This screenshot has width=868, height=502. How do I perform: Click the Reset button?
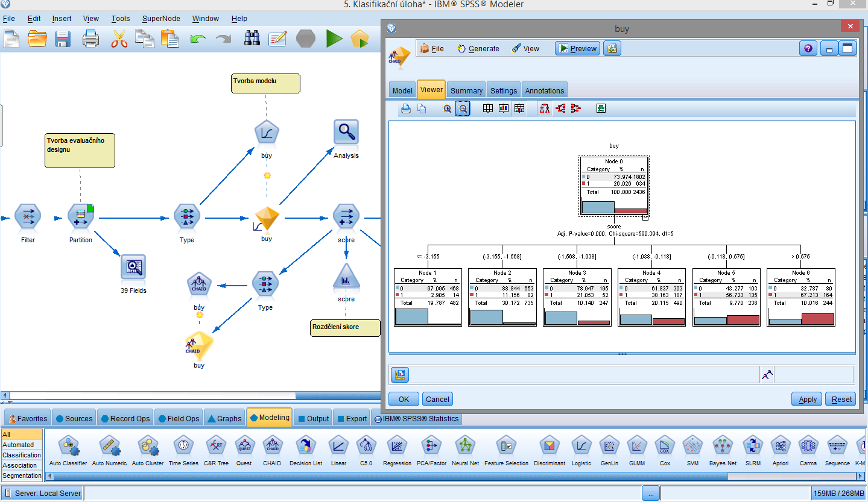point(842,399)
